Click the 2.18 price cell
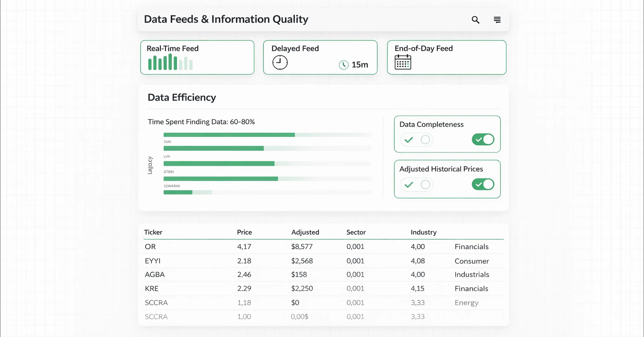 (244, 261)
